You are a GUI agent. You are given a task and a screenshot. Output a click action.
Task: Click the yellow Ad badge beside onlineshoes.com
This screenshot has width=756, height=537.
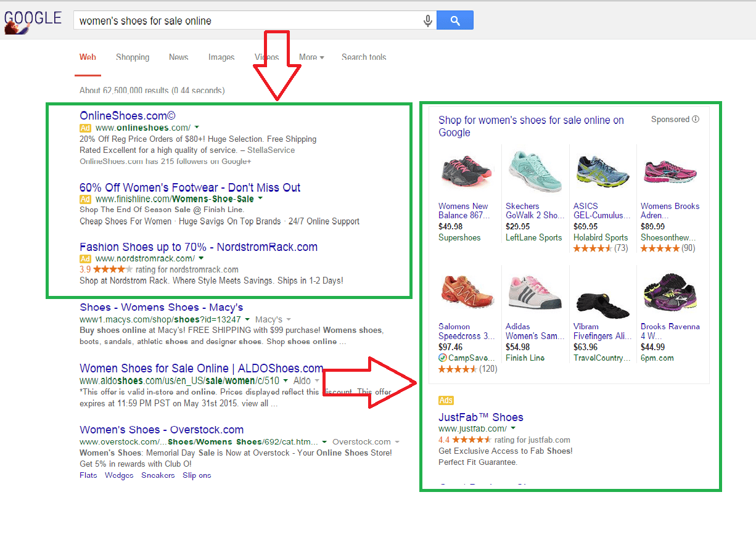point(85,128)
